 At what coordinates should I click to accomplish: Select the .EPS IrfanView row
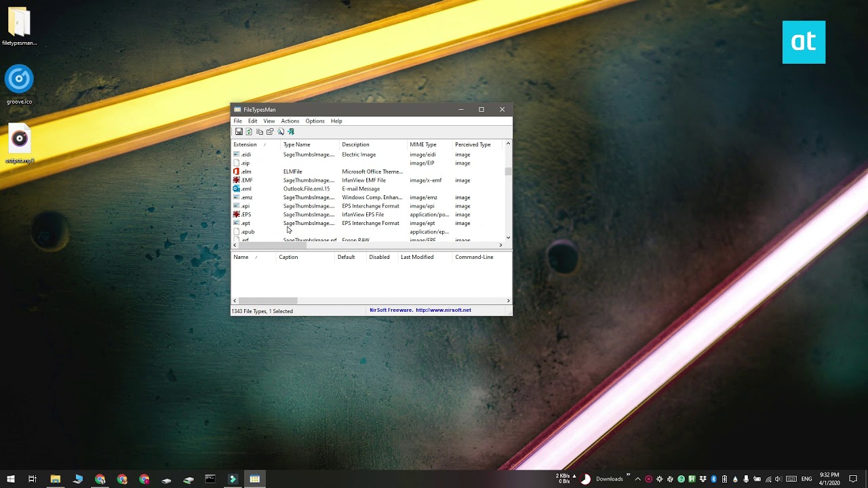(x=368, y=215)
